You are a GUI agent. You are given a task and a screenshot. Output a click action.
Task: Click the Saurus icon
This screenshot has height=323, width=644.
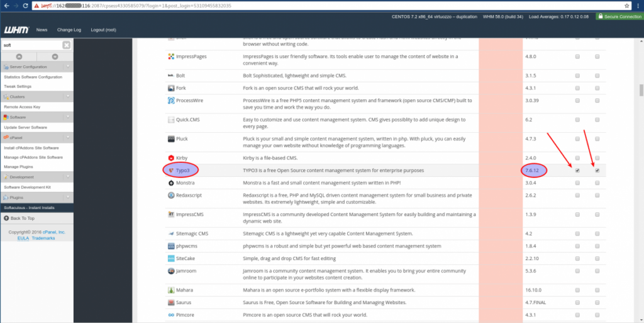pos(171,302)
